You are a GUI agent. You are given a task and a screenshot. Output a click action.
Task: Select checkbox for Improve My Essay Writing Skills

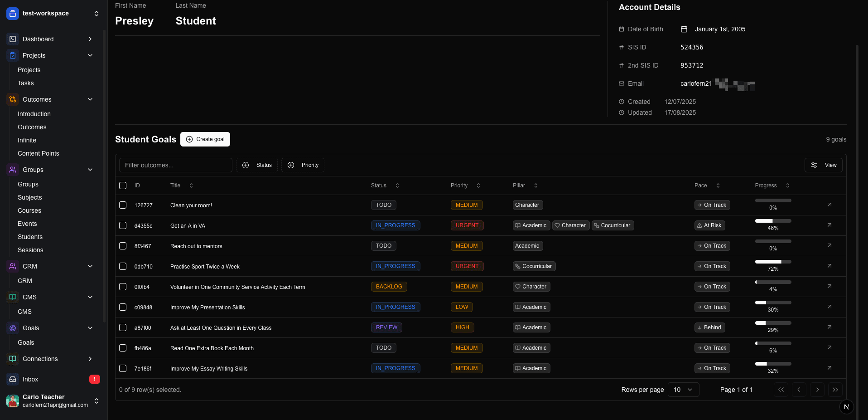pos(123,368)
